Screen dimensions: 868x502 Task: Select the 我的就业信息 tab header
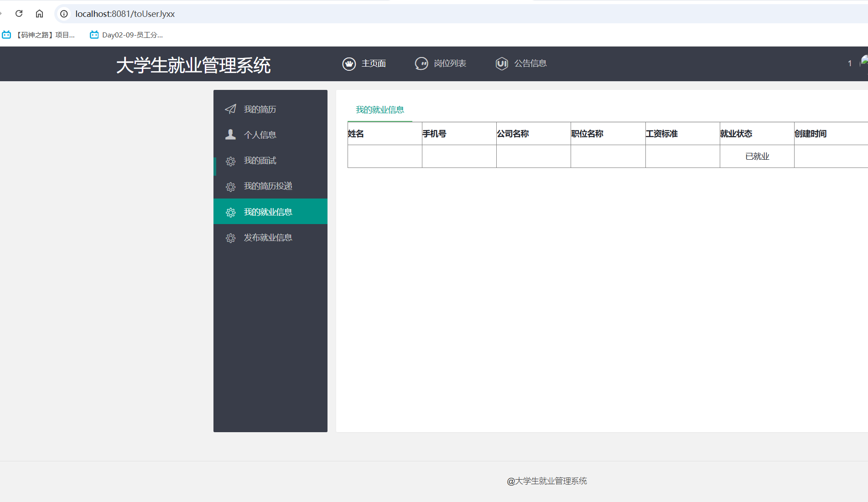coord(379,110)
